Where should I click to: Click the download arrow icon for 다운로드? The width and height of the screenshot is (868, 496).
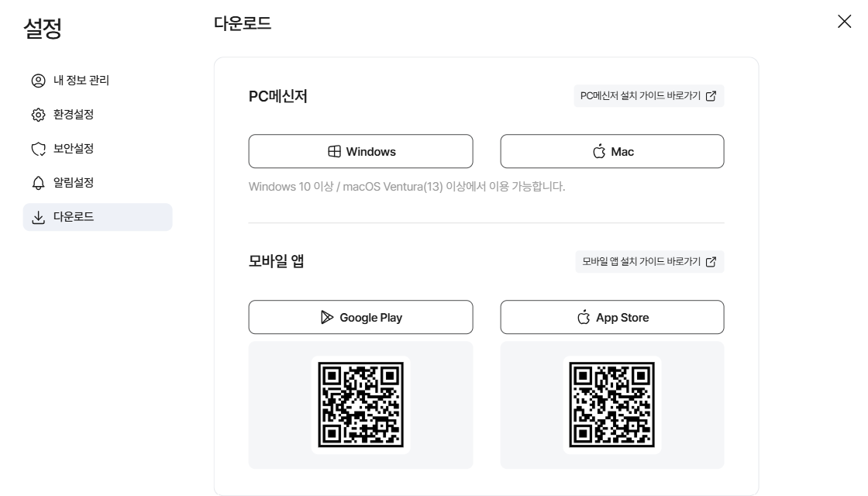pos(38,217)
